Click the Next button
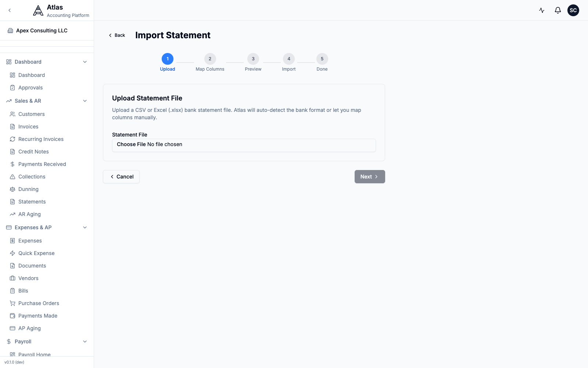 (x=370, y=177)
